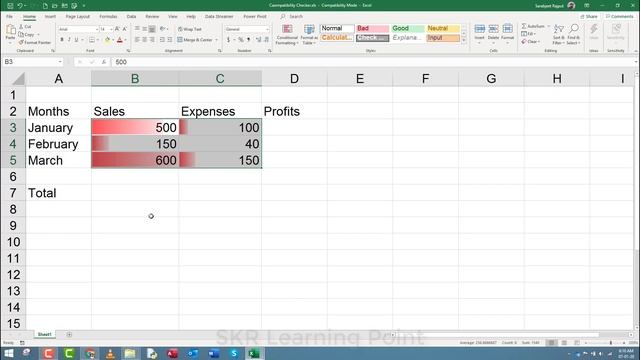Switch to the Review tab
The image size is (640, 360).
coord(152,16)
